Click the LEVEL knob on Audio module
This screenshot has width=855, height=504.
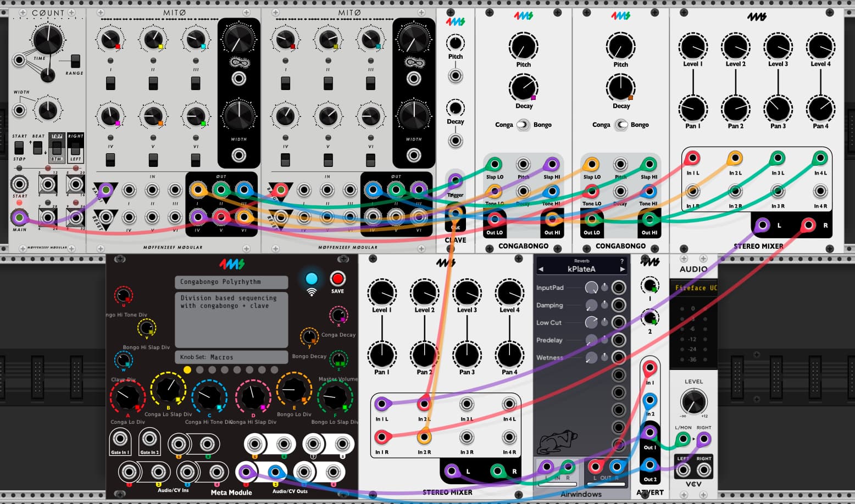tap(693, 402)
